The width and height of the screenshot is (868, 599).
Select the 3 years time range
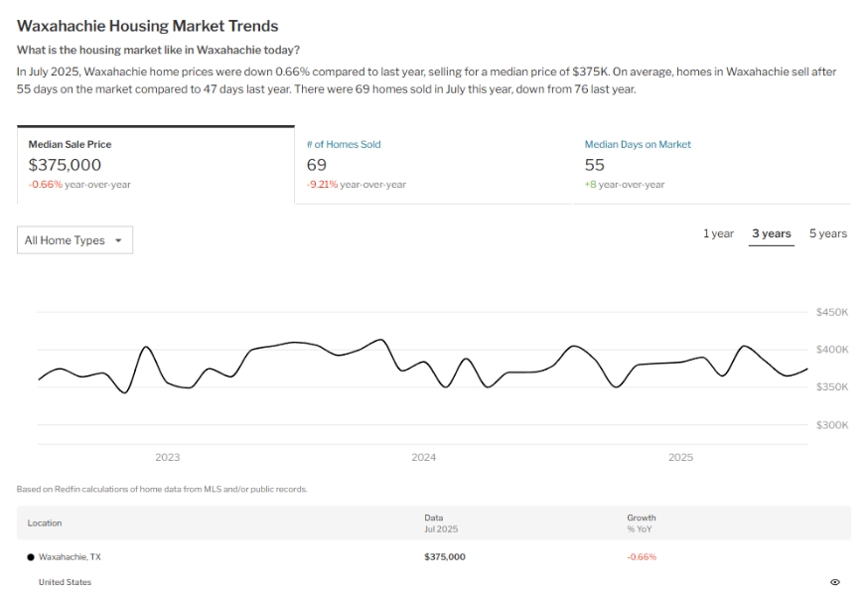(771, 233)
